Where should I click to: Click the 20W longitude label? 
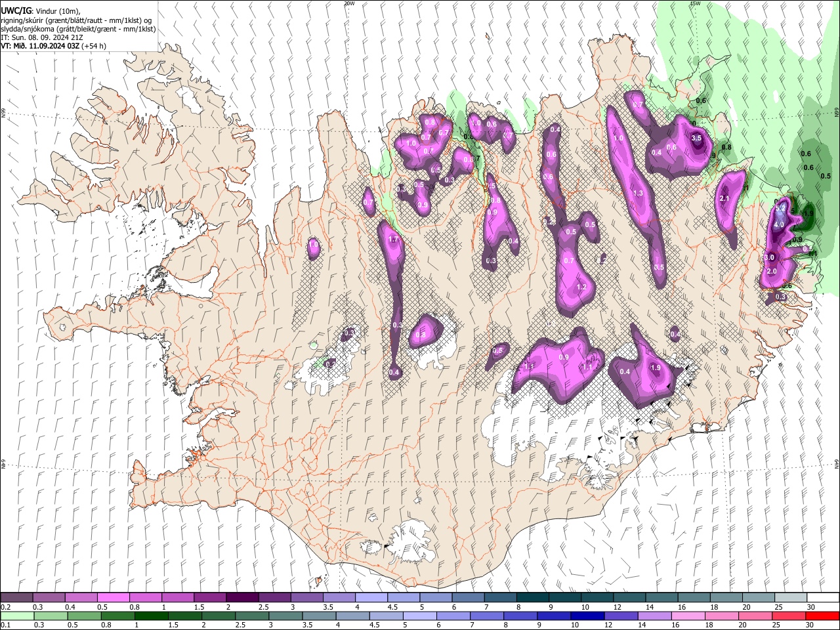tap(349, 3)
